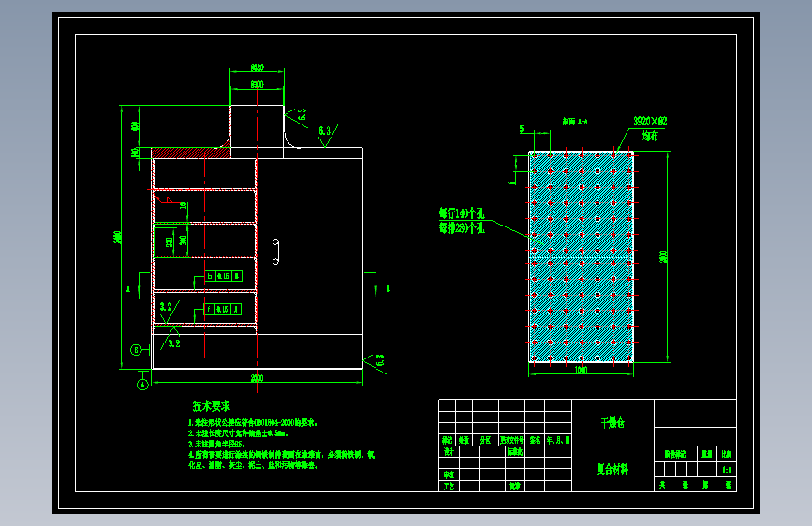Select the 1000 width dimension of hole plate

pyautogui.click(x=581, y=370)
